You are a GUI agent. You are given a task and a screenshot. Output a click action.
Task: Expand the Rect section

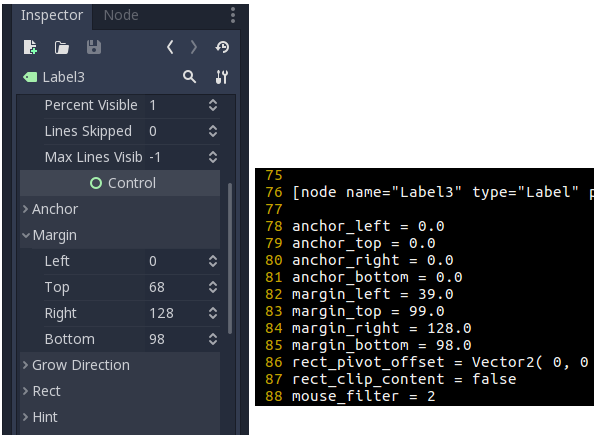click(x=120, y=391)
